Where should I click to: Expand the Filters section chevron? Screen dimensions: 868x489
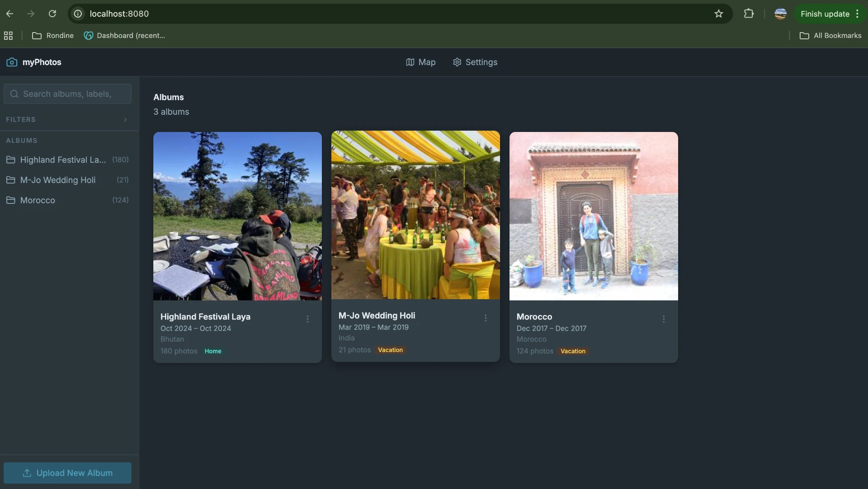[125, 119]
